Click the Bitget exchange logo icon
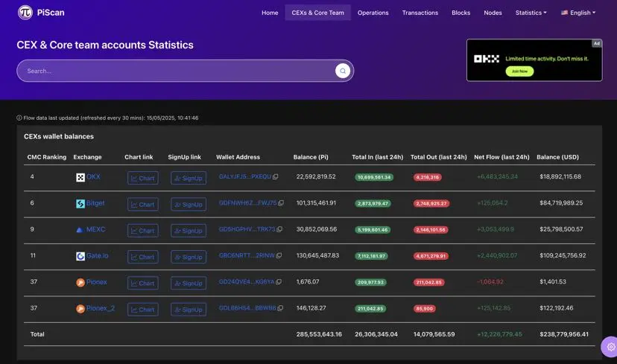Image resolution: width=617 pixels, height=364 pixels. coord(80,204)
